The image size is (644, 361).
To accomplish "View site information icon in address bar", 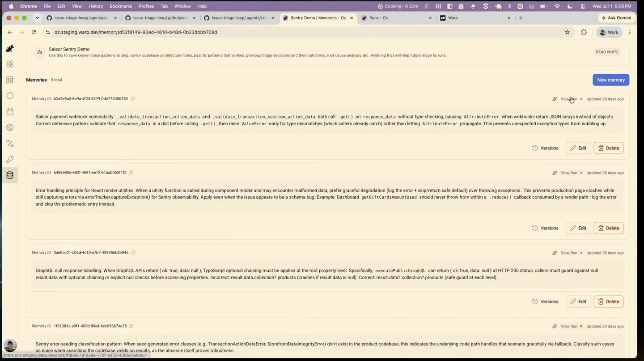I will [x=48, y=32].
